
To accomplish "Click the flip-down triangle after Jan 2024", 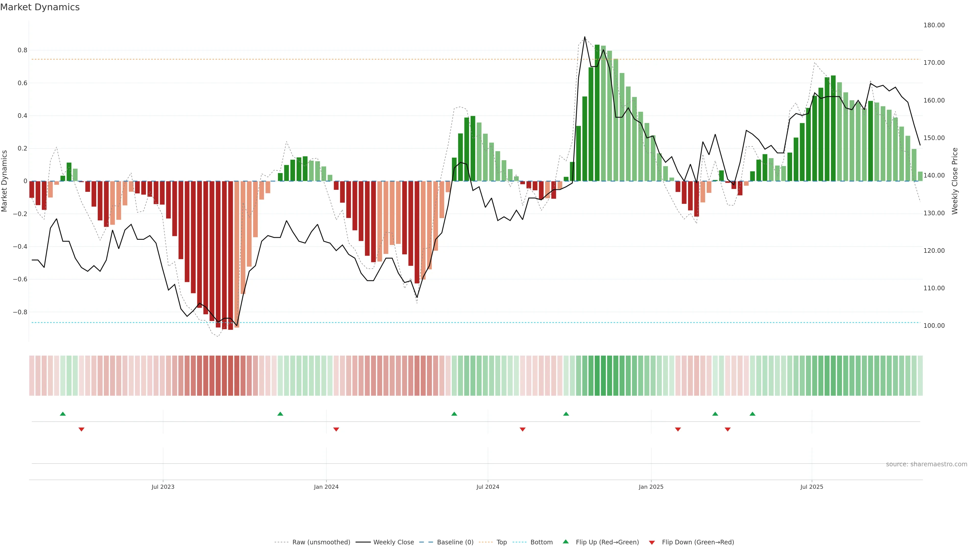I will coord(336,429).
